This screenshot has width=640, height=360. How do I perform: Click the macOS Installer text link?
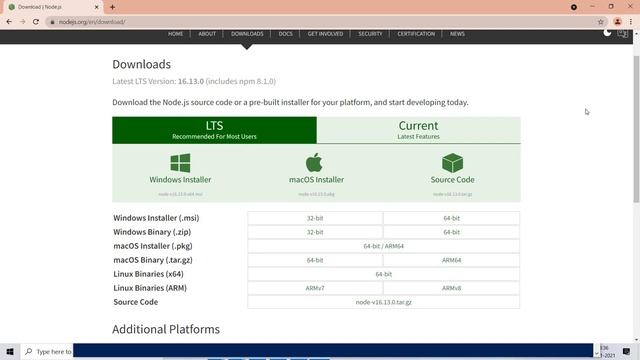click(316, 180)
